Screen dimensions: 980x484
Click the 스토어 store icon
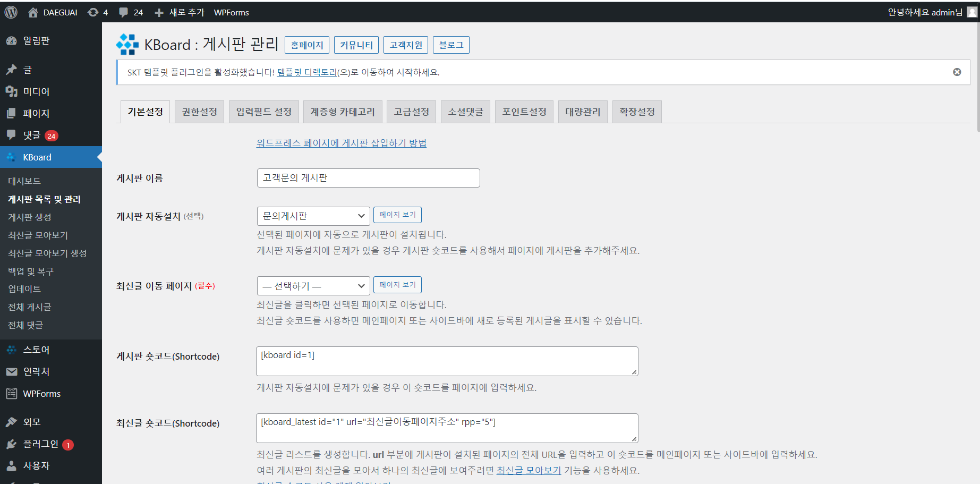point(11,350)
